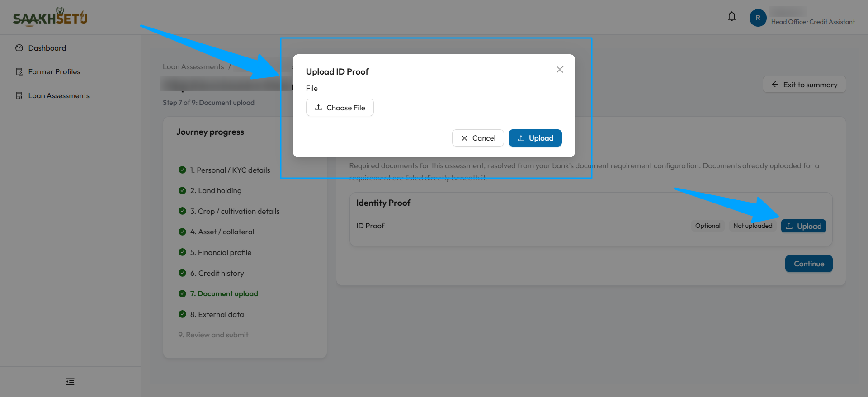Click the Continue button

(x=809, y=264)
